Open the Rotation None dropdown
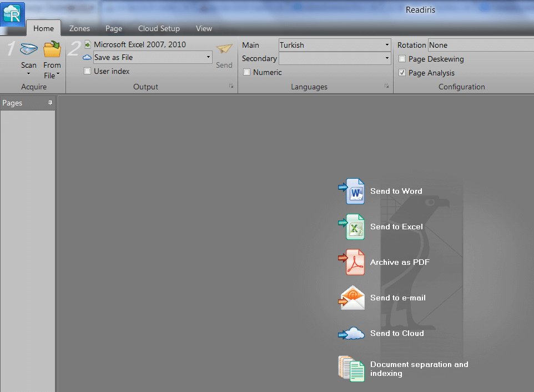The image size is (534, 392). coord(481,45)
